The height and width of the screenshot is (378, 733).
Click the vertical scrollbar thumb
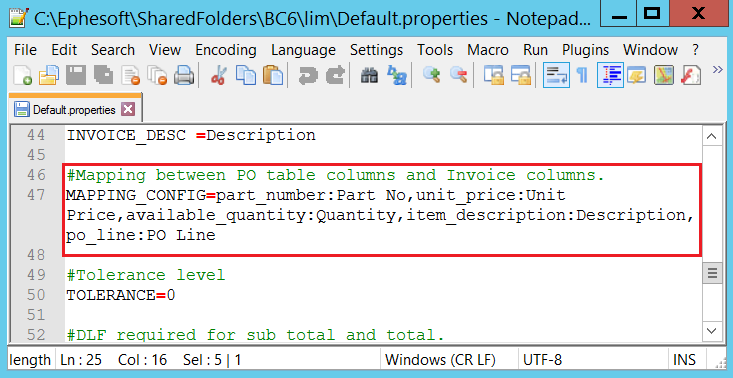click(711, 273)
